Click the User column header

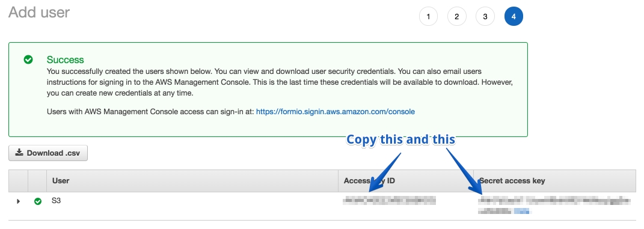[x=61, y=180]
